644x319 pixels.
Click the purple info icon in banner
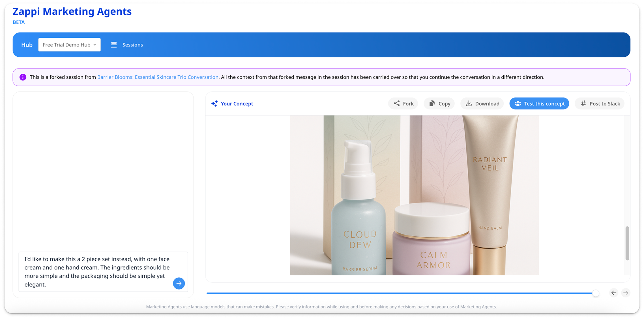pyautogui.click(x=23, y=77)
